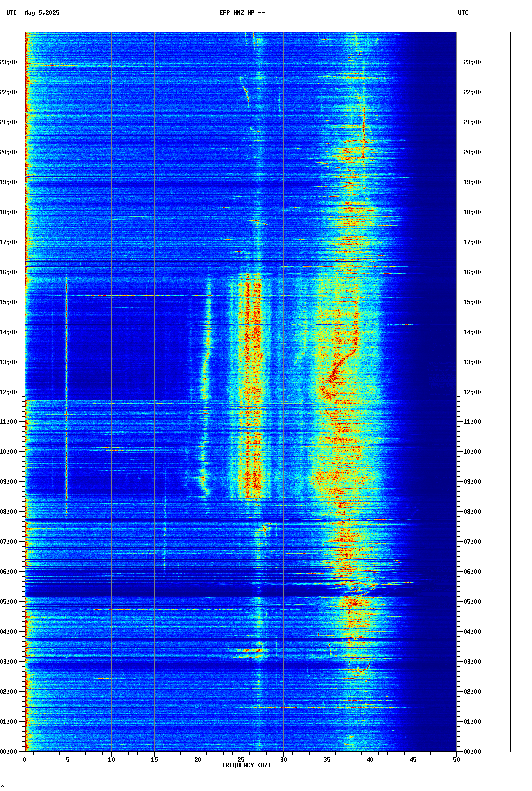532x791 pixels.
Task: Select the 'EFP HNZ HP --' station title
Action: [x=242, y=13]
